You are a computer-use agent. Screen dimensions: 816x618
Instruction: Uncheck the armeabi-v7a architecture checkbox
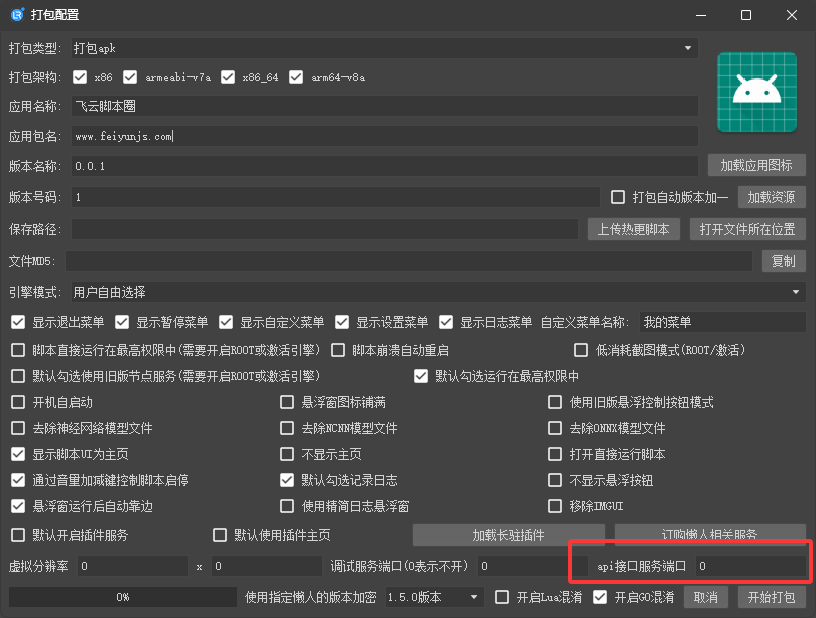coord(130,78)
